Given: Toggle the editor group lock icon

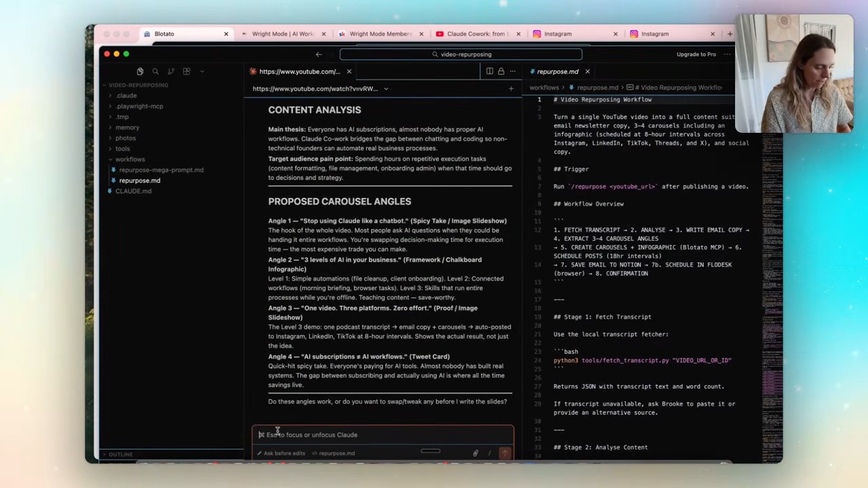Looking at the screenshot, I should (501, 71).
